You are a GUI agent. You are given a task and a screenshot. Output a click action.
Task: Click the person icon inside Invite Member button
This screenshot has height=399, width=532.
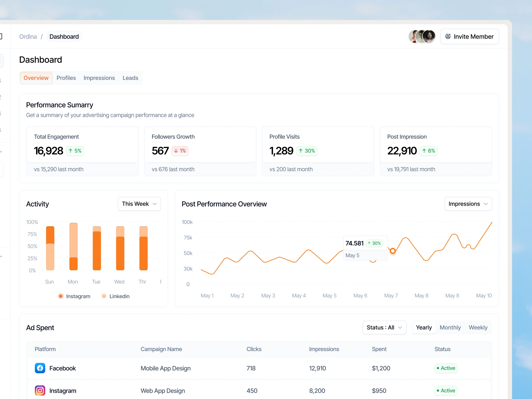(448, 36)
